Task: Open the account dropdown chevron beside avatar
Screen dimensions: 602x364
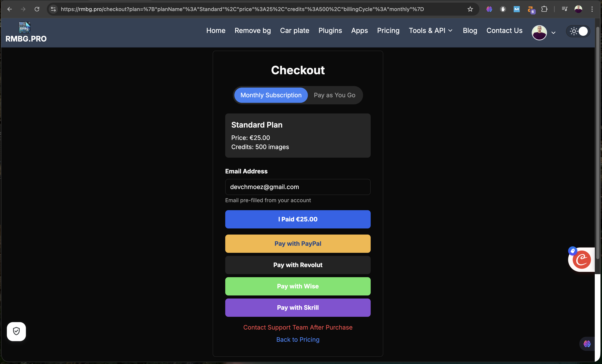Action: (554, 33)
